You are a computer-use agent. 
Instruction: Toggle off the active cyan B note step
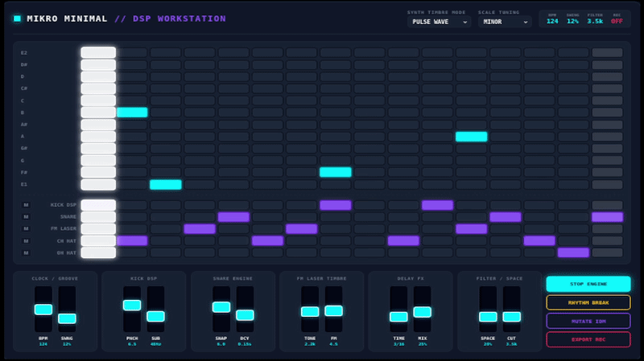click(132, 113)
